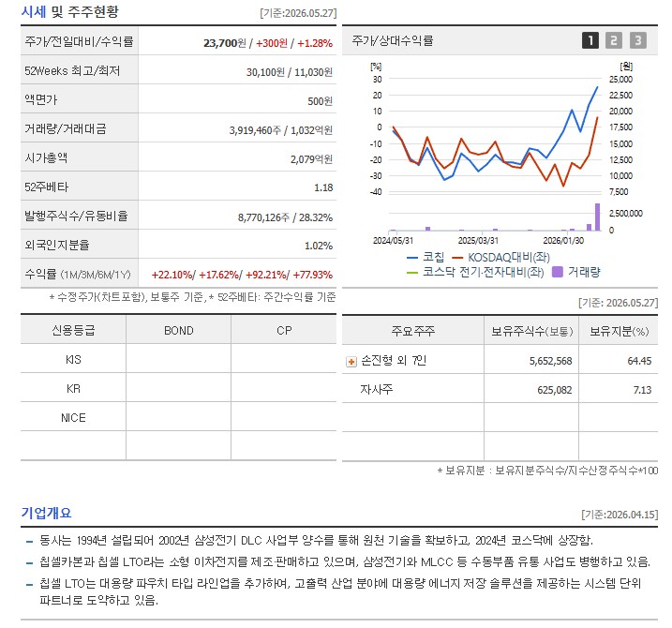Click the 자사주 shareholder row label
672x628 pixels.
pyautogui.click(x=376, y=390)
